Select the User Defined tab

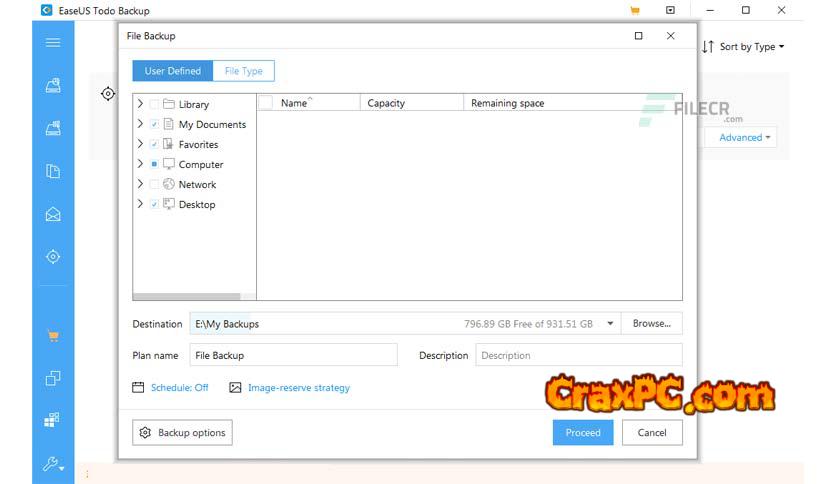pos(172,71)
